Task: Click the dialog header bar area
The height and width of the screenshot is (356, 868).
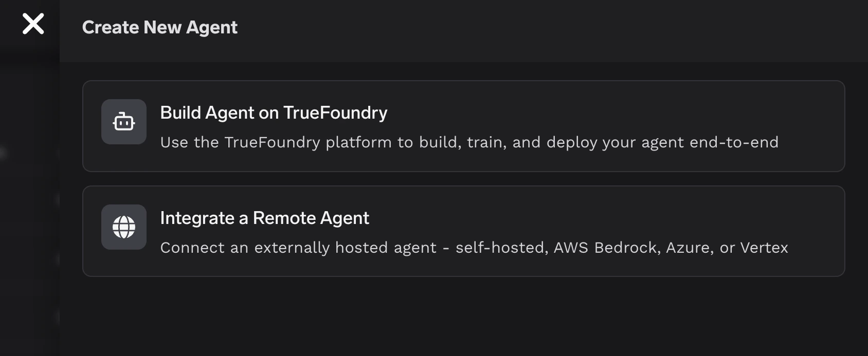Action: pos(463,27)
